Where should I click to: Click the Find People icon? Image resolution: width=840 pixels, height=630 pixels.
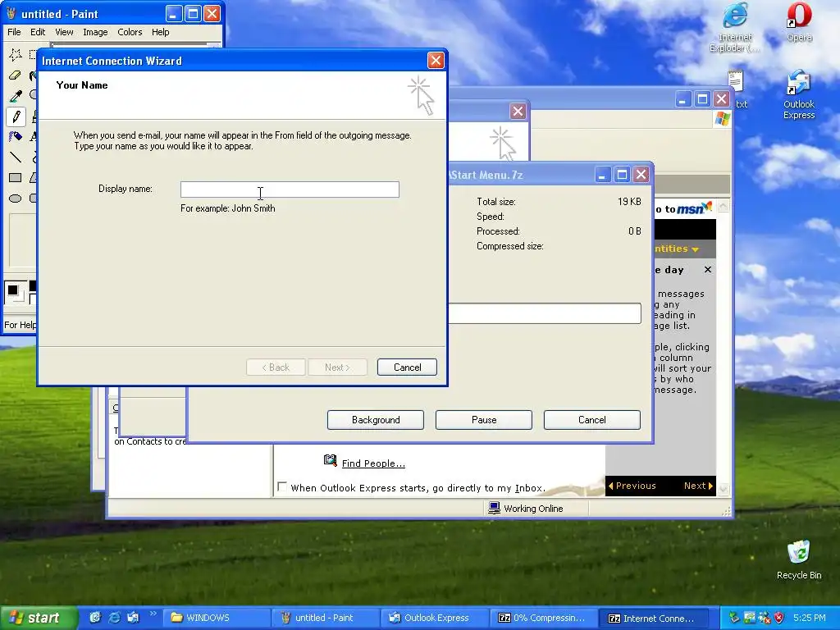coord(330,460)
